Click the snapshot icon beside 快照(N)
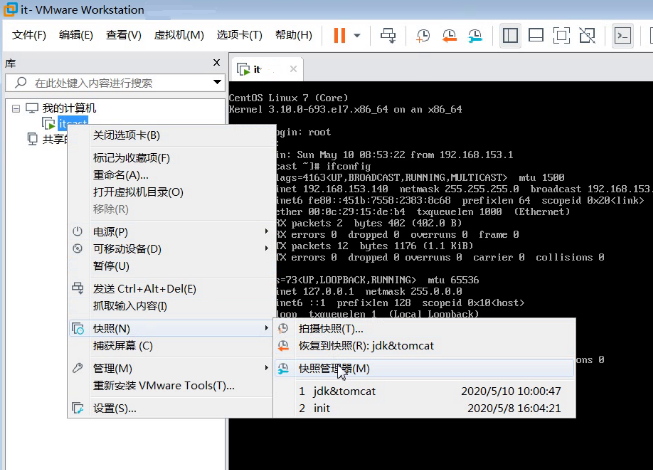The width and height of the screenshot is (653, 470). pyautogui.click(x=78, y=328)
